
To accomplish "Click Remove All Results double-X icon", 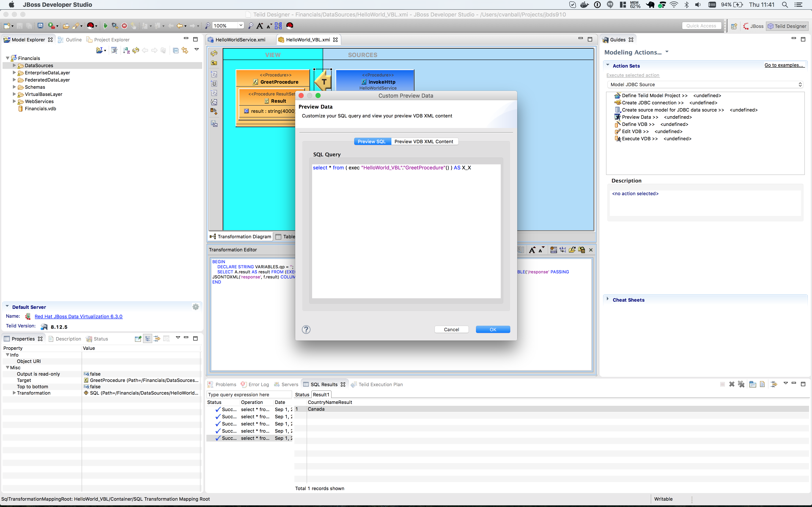I will [x=741, y=384].
